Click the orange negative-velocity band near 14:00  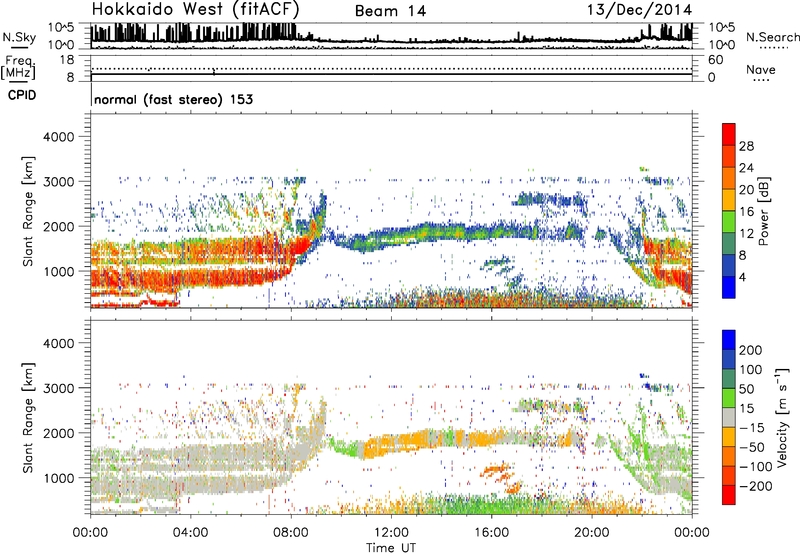coord(423,439)
